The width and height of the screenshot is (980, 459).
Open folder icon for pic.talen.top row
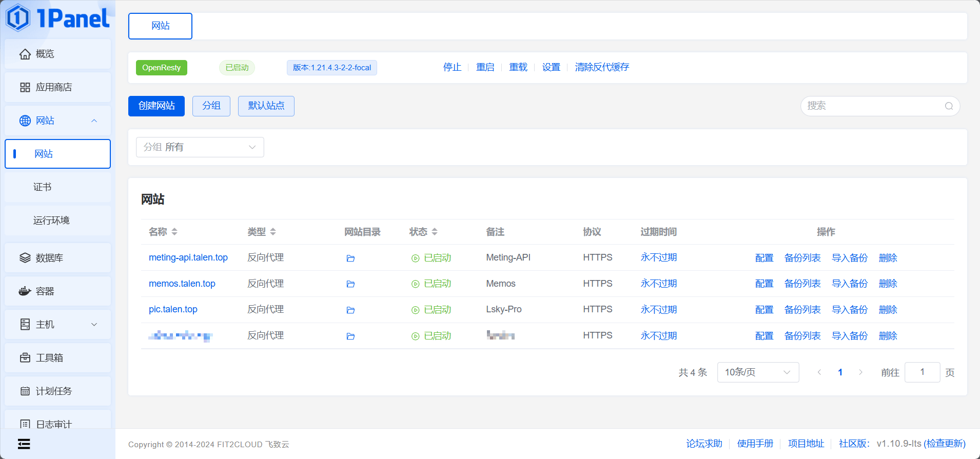(x=350, y=310)
